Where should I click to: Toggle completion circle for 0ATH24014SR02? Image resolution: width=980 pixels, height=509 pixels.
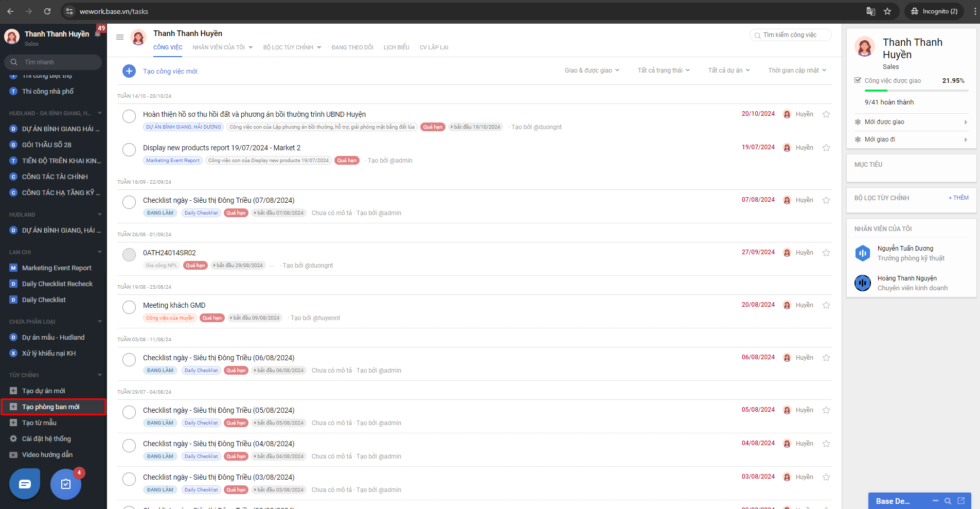(x=129, y=255)
